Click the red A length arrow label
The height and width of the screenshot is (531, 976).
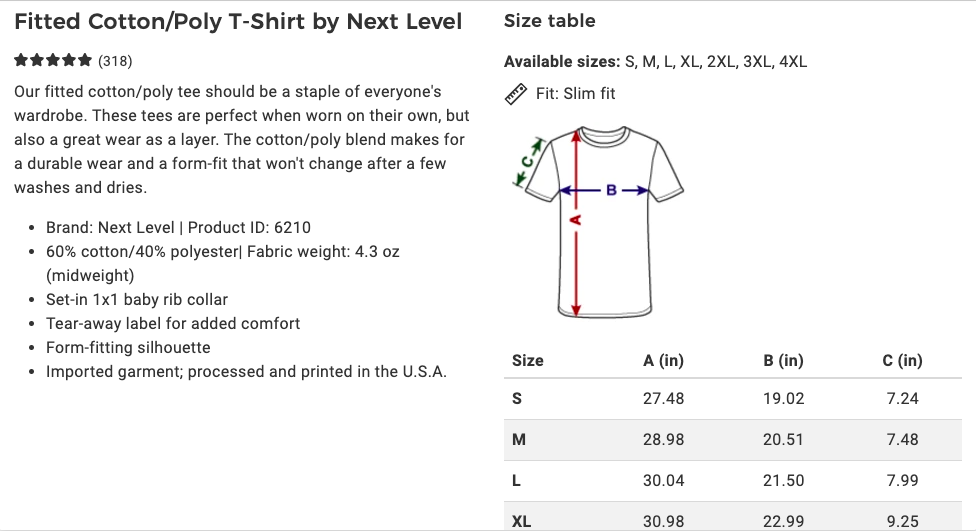tap(575, 219)
